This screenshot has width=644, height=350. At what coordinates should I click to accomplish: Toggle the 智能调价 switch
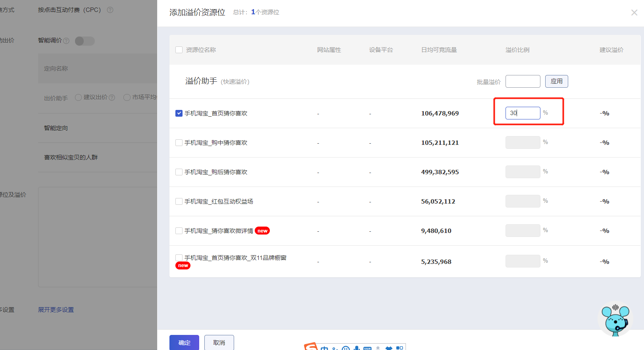pyautogui.click(x=85, y=41)
